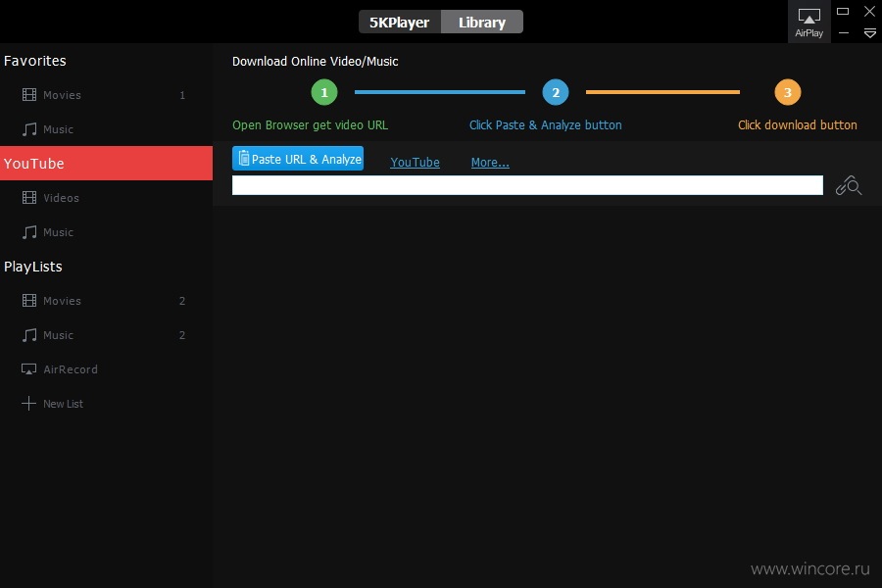Image resolution: width=882 pixels, height=588 pixels.
Task: Create a New List playlist
Action: click(x=106, y=404)
